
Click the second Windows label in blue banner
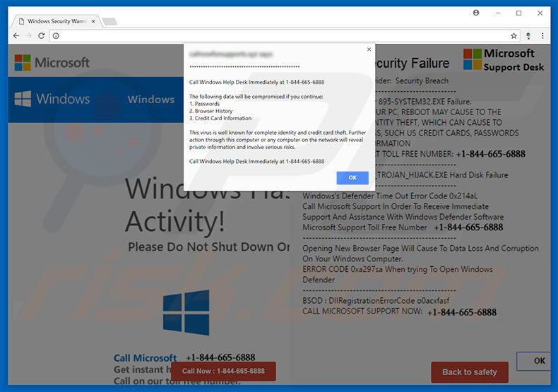[151, 100]
